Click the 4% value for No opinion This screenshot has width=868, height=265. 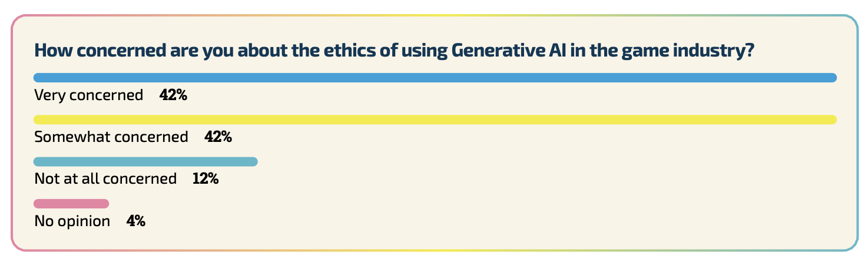click(x=136, y=222)
